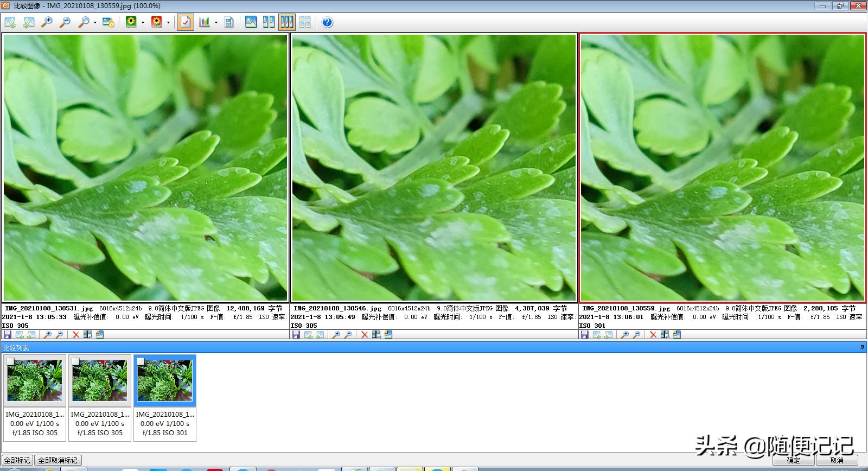Open the help question mark icon
The width and height of the screenshot is (868, 471).
327,22
